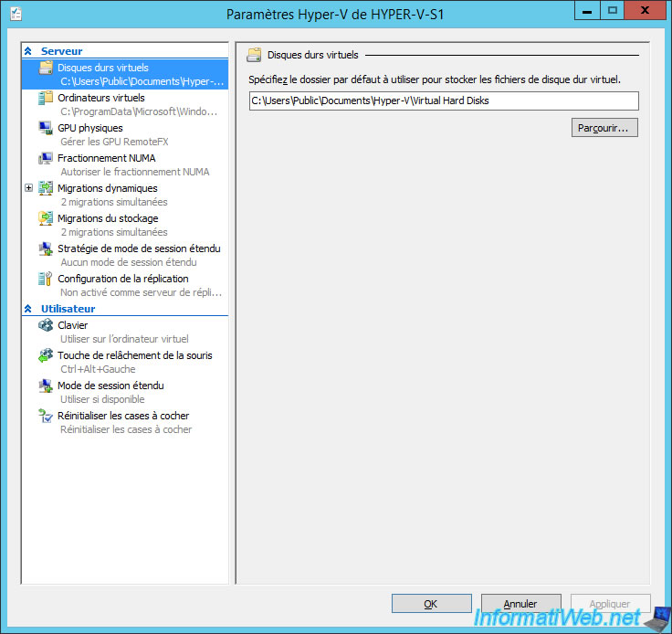Click the Touche de relâchement de la souris icon
This screenshot has height=634, width=672.
pos(46,355)
